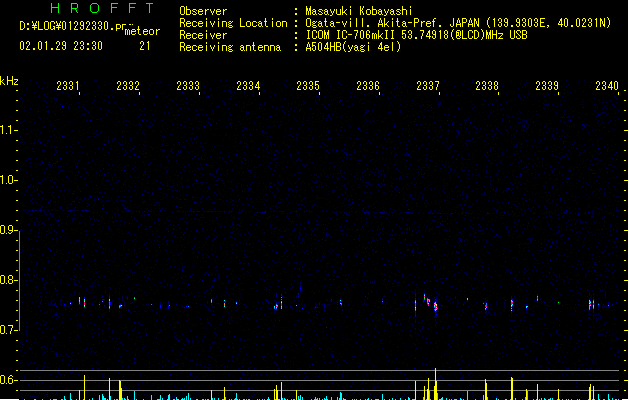The height and width of the screenshot is (400, 629).
Task: Click the tallest yellow amplitude peak near 2337
Action: (x=435, y=384)
